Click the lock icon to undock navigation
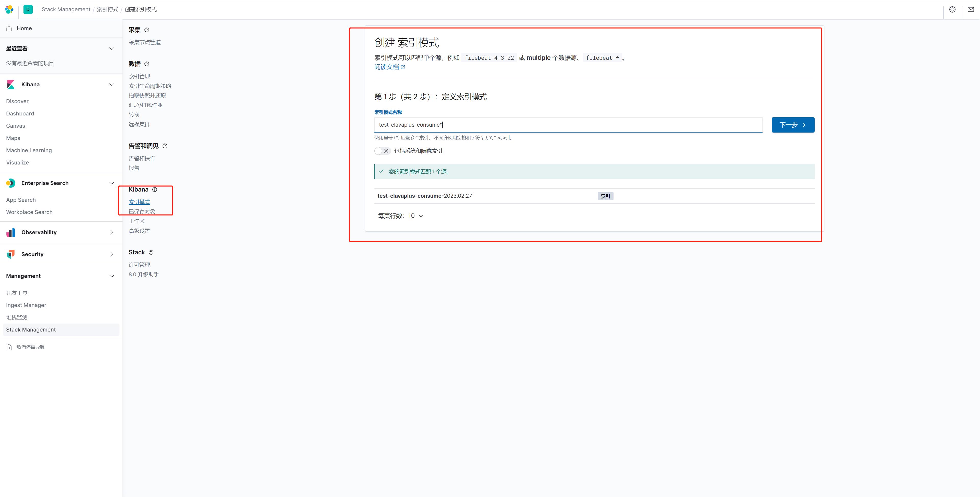Image resolution: width=980 pixels, height=497 pixels. (9, 347)
